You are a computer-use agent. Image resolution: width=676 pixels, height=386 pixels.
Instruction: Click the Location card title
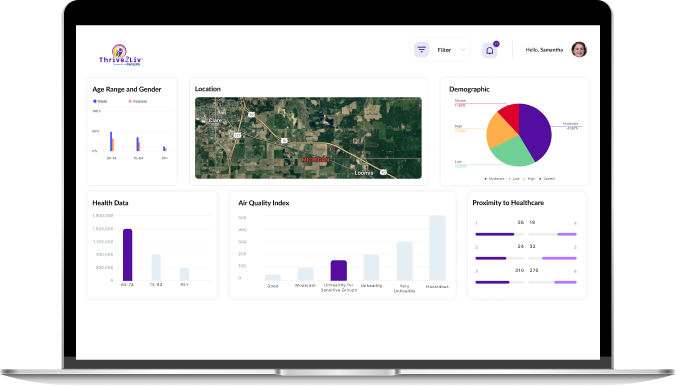point(208,89)
